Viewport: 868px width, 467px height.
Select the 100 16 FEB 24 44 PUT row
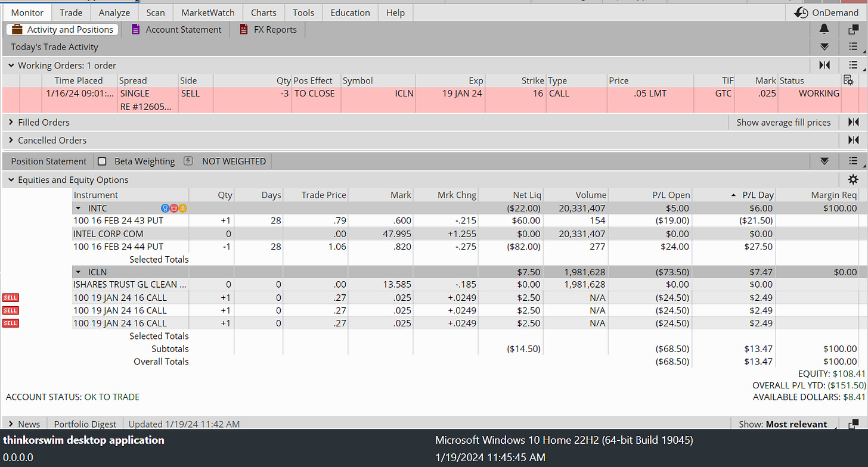coord(466,246)
